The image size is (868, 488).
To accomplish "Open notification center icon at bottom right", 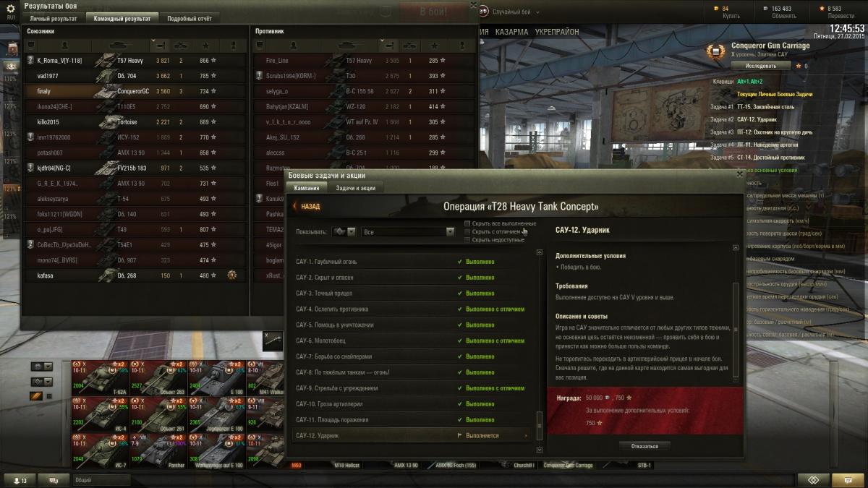I will 814,480.
